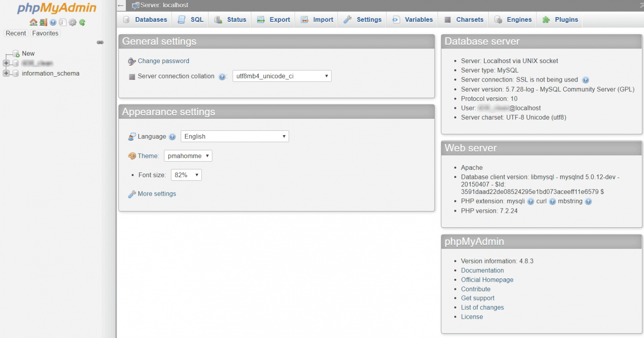
Task: Open phpMyAdmin documentation blue question icon in sidebar
Action: tap(53, 22)
